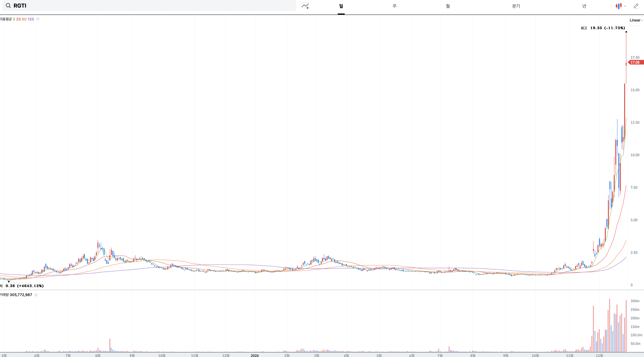Remove the 거래량 volume indicator with x icon
Viewport: 644px width, 357px height.
point(36,295)
